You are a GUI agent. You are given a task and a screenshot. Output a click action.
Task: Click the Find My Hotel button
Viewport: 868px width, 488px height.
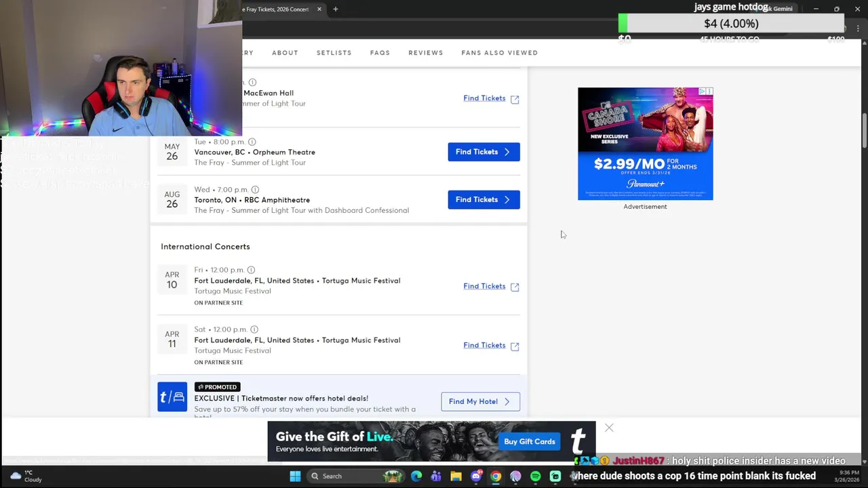click(x=480, y=401)
